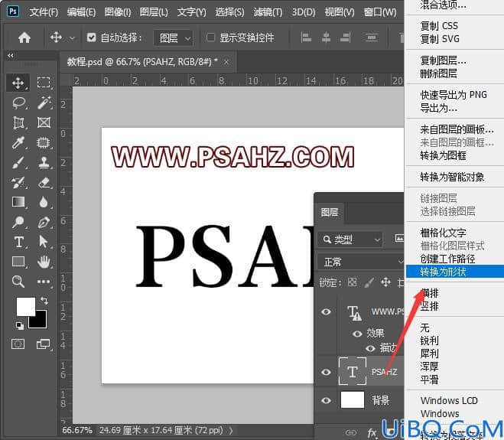
Task: Open the 滤镜(T) menu
Action: click(268, 12)
